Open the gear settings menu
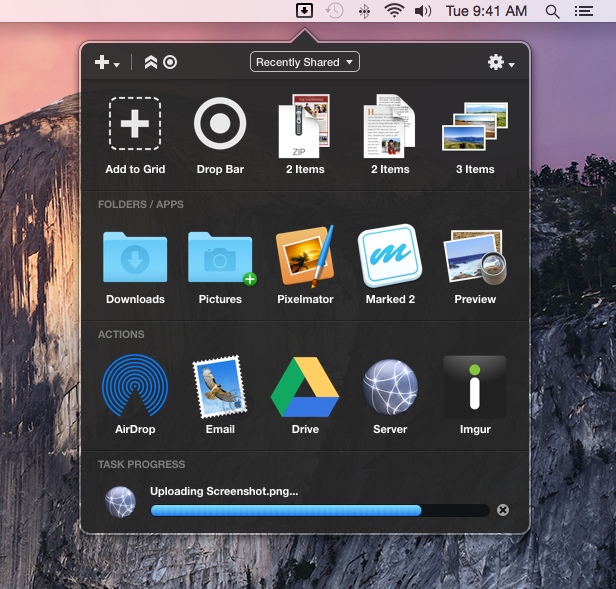The width and height of the screenshot is (616, 589). pos(501,62)
